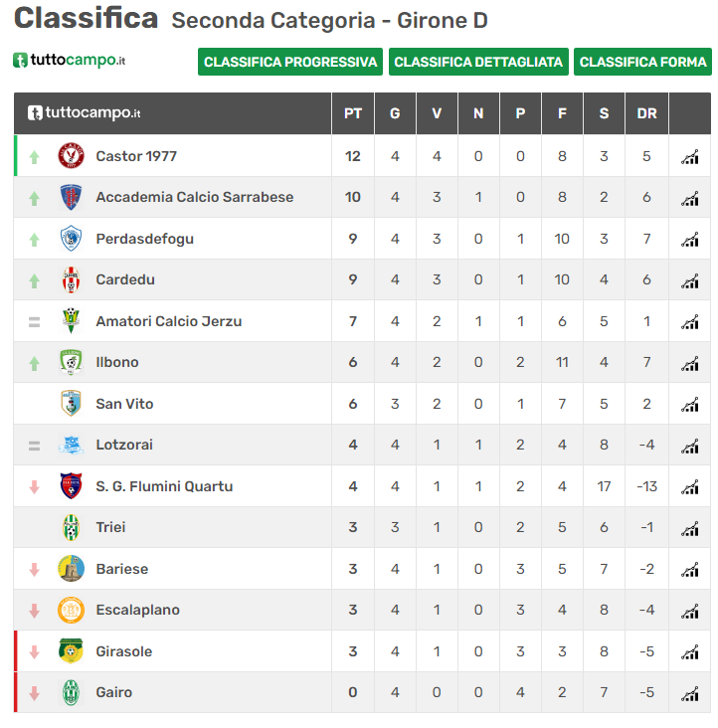The image size is (718, 728).
Task: Open the Classifica Progressiva view
Action: click(290, 62)
